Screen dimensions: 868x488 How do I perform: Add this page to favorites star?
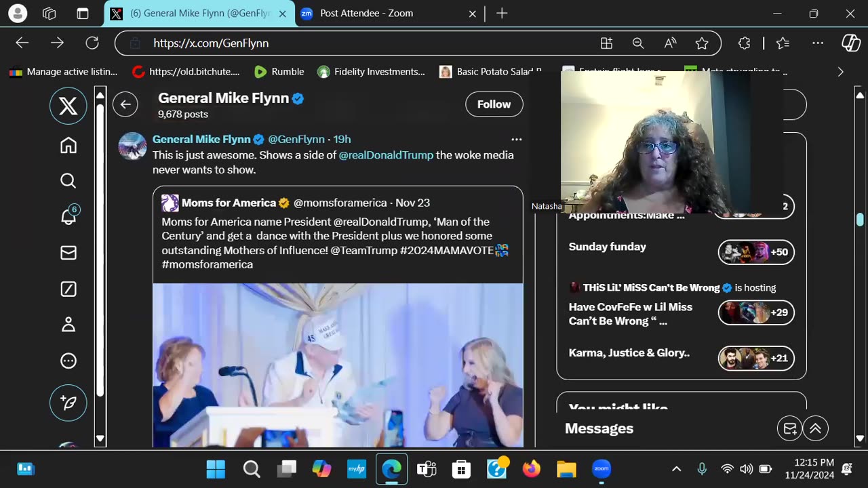click(702, 43)
